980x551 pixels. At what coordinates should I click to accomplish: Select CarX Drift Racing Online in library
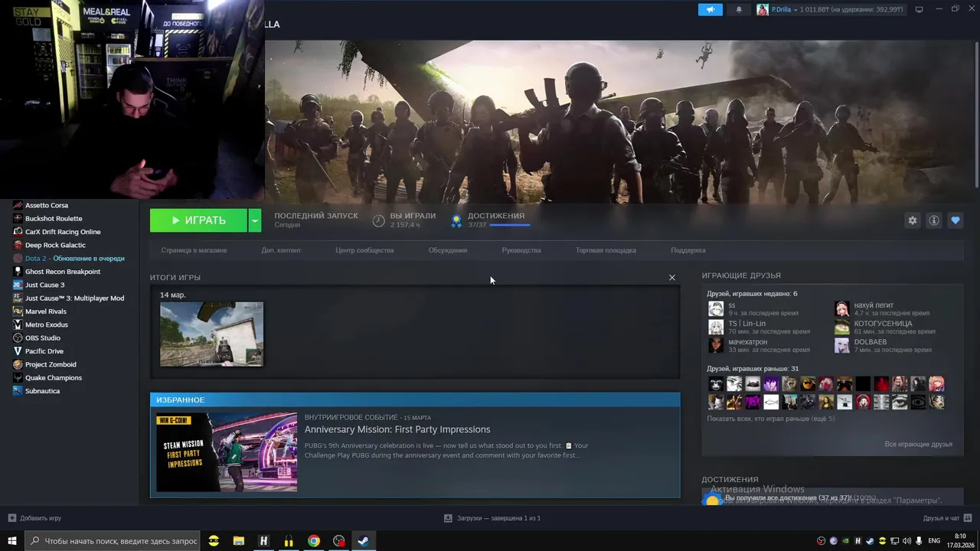[63, 232]
